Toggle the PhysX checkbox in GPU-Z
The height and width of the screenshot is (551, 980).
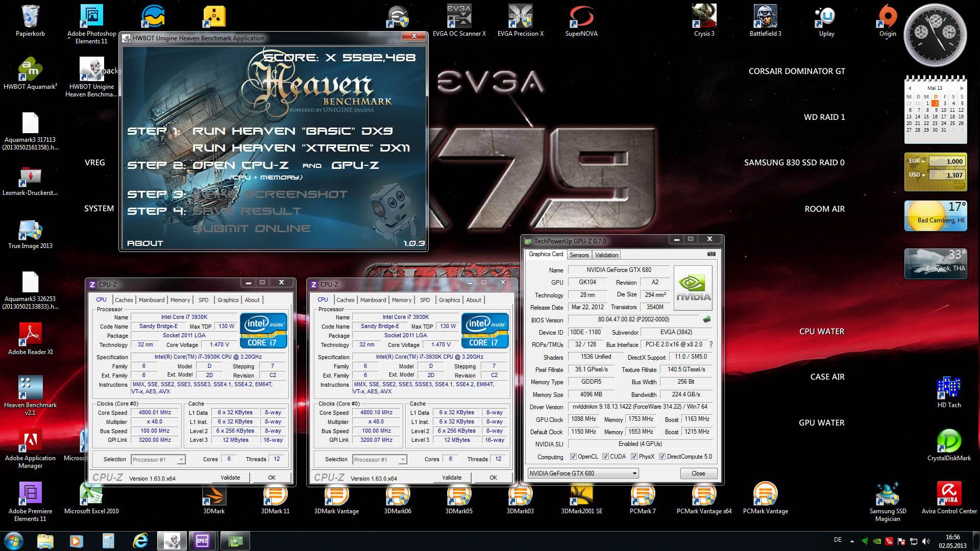[634, 457]
